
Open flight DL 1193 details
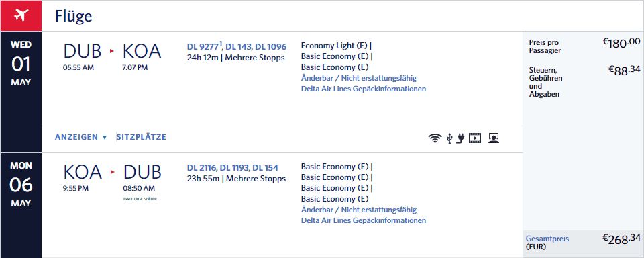pos(234,167)
